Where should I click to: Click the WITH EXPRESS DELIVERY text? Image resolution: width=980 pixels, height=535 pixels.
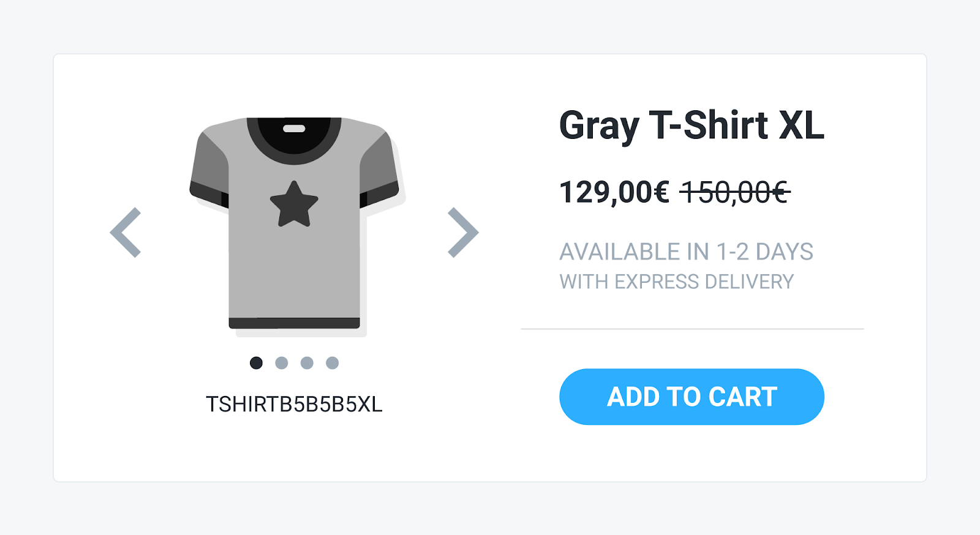[x=676, y=282]
